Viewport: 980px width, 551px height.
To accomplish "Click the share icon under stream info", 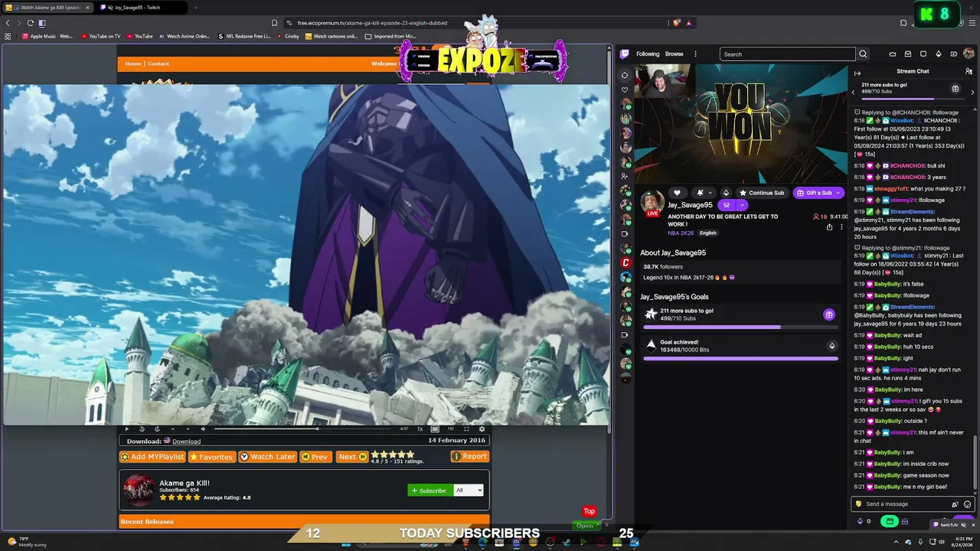I will 829,227.
